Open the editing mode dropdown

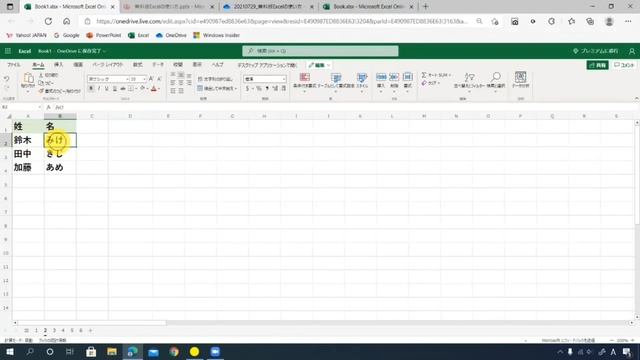click(x=319, y=65)
